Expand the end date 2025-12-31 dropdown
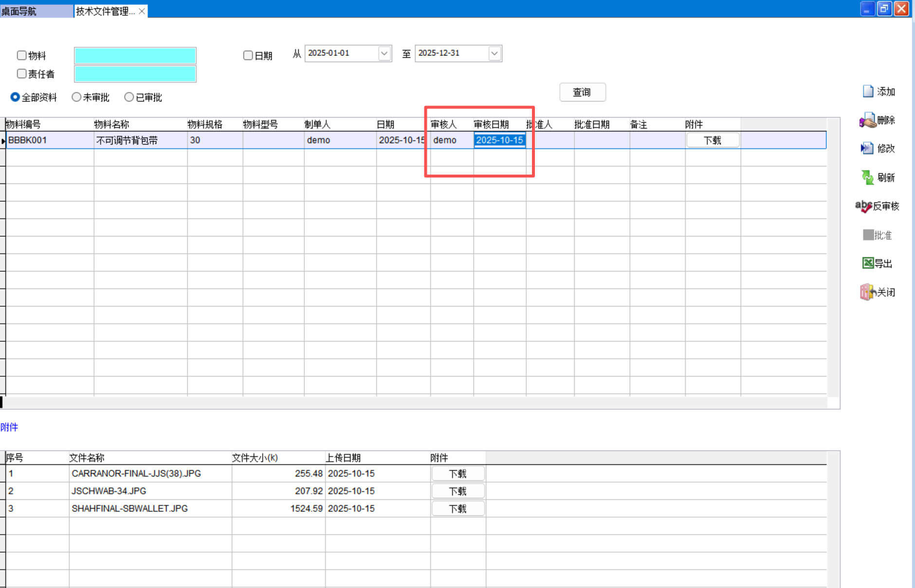 pyautogui.click(x=494, y=53)
